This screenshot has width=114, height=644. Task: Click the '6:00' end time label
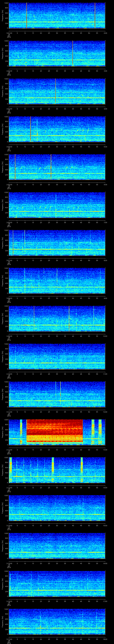tap(105, 184)
